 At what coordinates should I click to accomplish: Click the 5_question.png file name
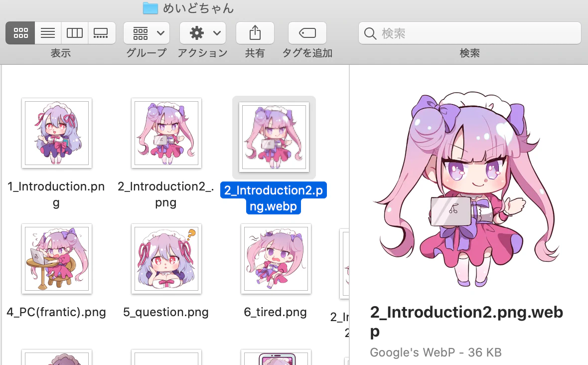[166, 312]
